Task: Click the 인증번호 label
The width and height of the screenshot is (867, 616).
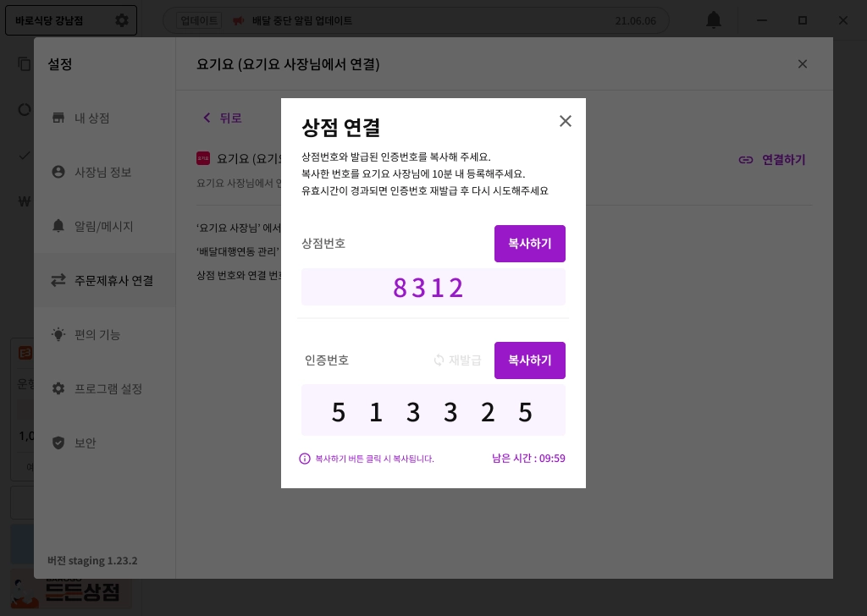Action: 327,360
